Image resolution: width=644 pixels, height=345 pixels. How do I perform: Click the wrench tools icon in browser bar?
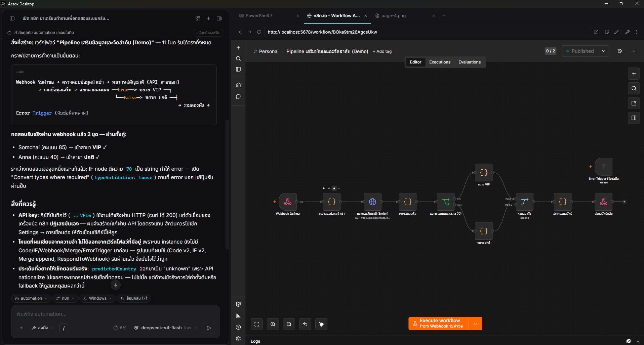[x=627, y=32]
